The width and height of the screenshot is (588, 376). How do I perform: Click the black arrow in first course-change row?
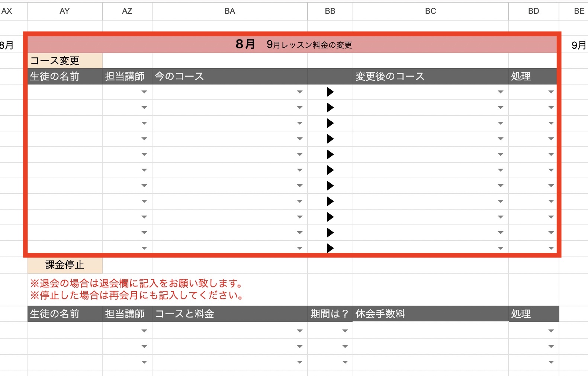coord(330,92)
